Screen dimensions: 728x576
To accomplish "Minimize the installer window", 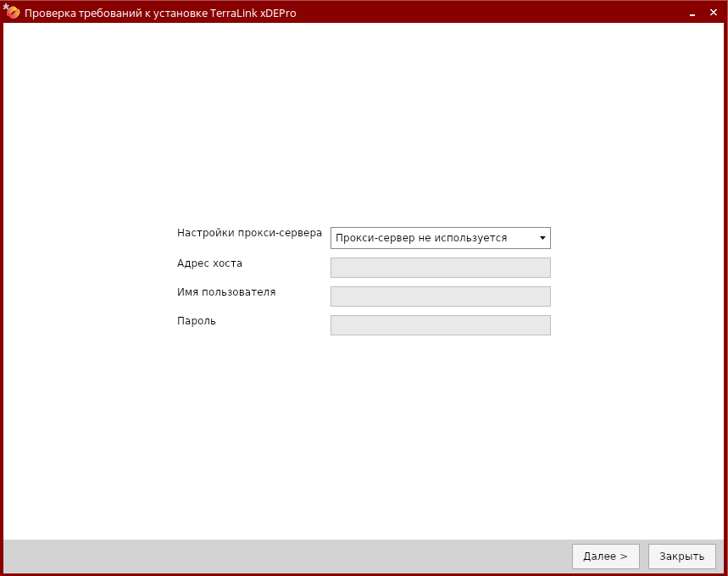I will click(x=692, y=14).
